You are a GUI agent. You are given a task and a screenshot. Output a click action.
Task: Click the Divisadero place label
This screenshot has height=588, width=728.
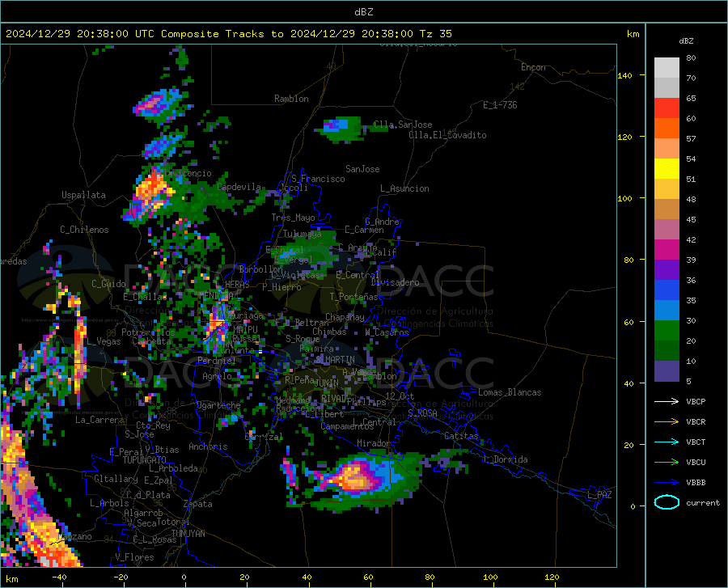(395, 282)
